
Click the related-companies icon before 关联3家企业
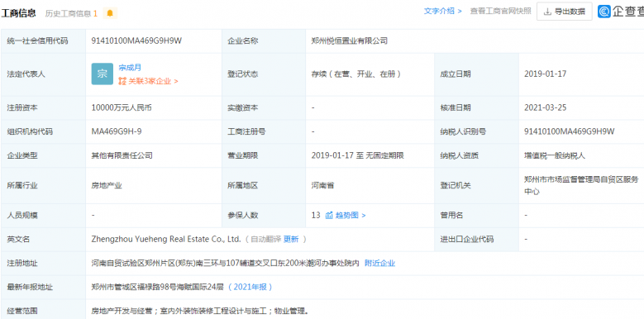[122, 81]
